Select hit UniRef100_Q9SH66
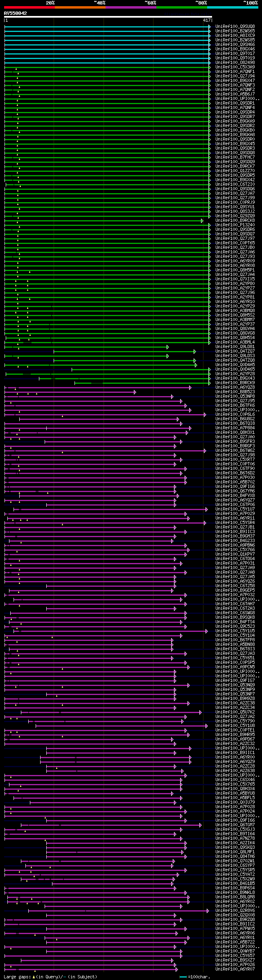The image size is (262, 980). pos(235,45)
